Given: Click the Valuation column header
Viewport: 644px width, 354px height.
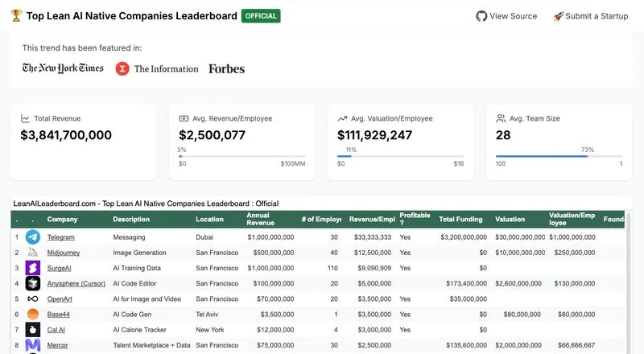Looking at the screenshot, I should 510,220.
